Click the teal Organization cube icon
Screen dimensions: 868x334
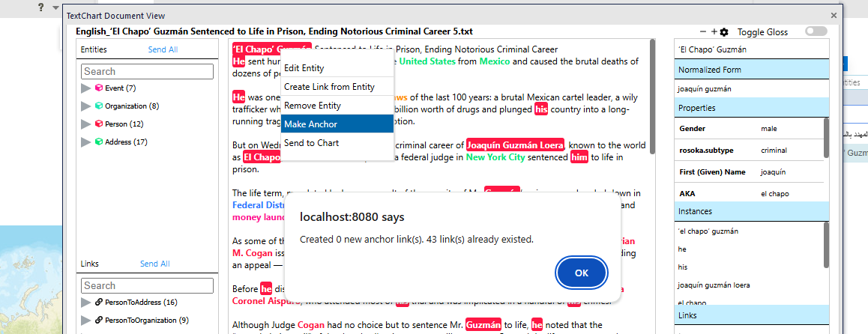98,106
